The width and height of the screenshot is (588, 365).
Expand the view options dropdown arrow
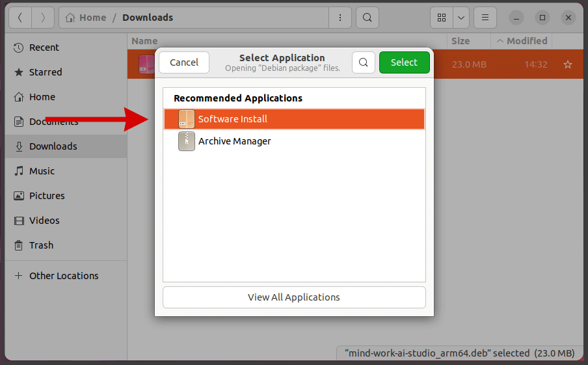[x=461, y=18]
